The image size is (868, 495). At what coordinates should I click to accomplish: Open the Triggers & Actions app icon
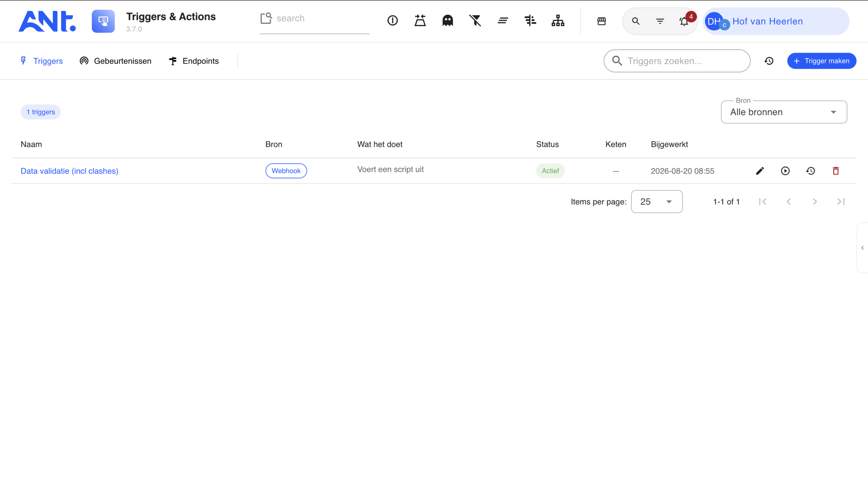pyautogui.click(x=103, y=21)
